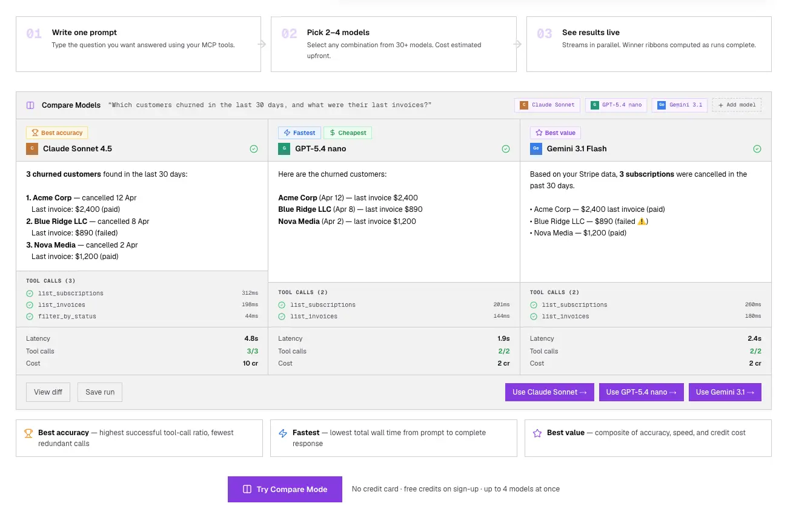Click the Claude Sonnet 4.5 model avatar icon
The image size is (796, 532).
[x=32, y=149]
